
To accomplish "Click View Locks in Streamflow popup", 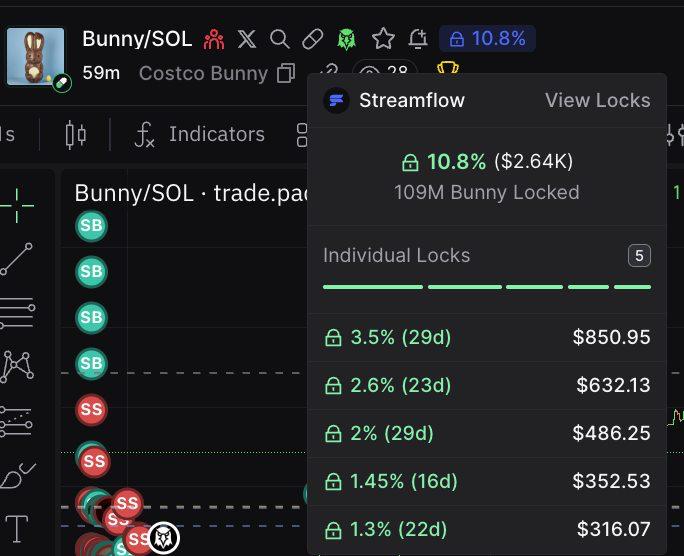I will pyautogui.click(x=598, y=100).
